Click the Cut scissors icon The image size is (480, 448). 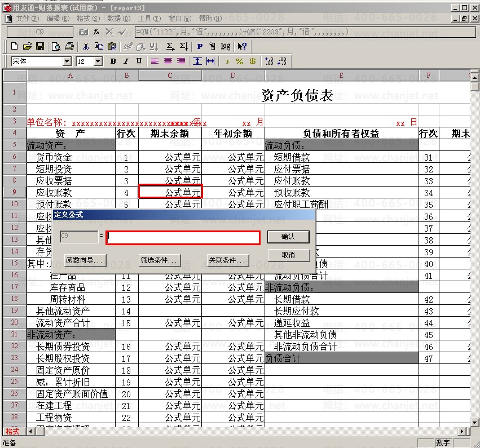(x=86, y=46)
